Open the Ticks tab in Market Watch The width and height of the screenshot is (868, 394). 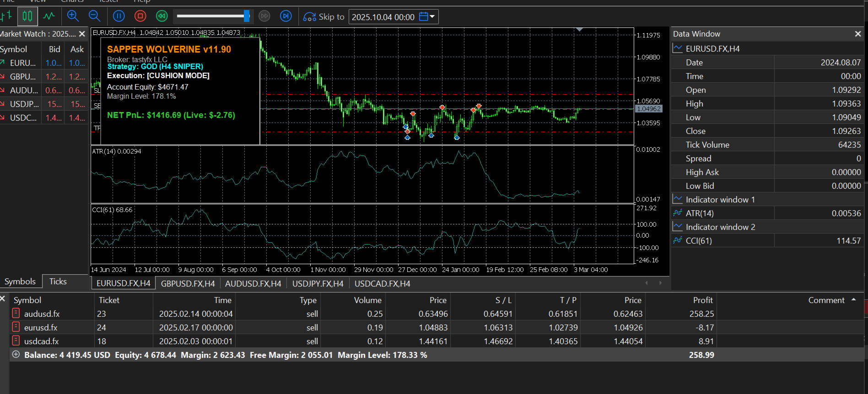coord(58,282)
